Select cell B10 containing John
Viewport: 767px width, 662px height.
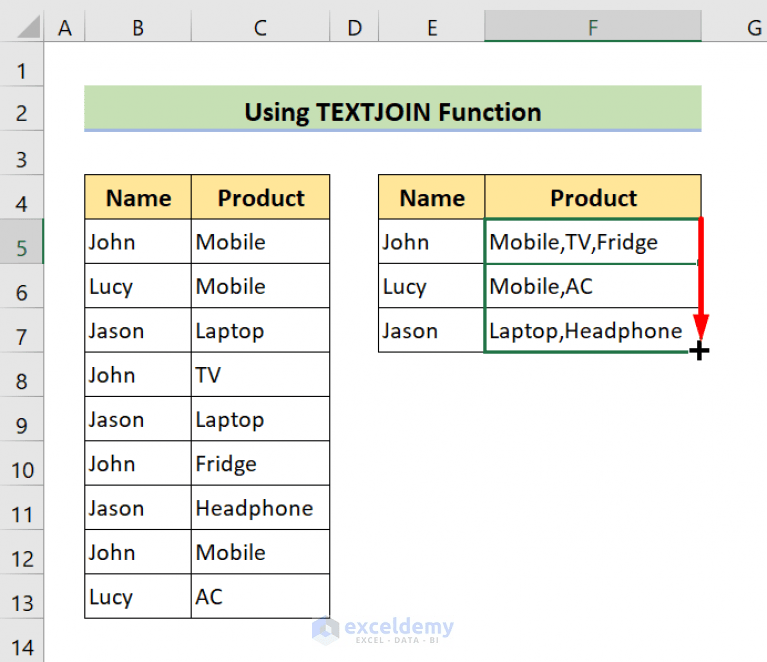[138, 463]
